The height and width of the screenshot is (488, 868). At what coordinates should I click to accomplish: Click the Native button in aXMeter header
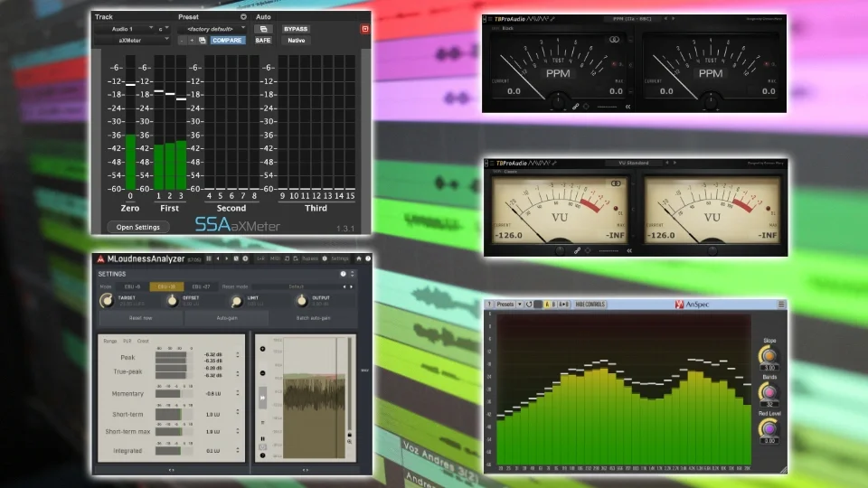(x=297, y=41)
